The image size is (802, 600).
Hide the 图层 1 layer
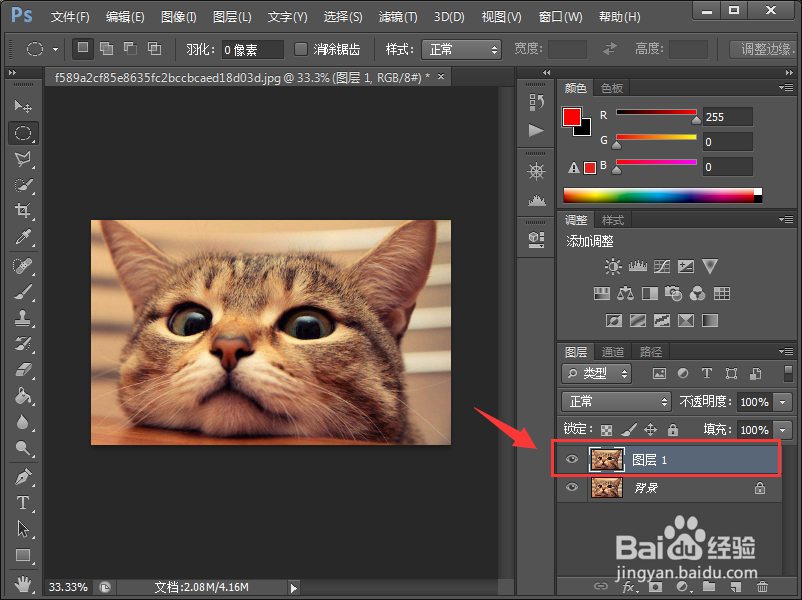point(571,459)
